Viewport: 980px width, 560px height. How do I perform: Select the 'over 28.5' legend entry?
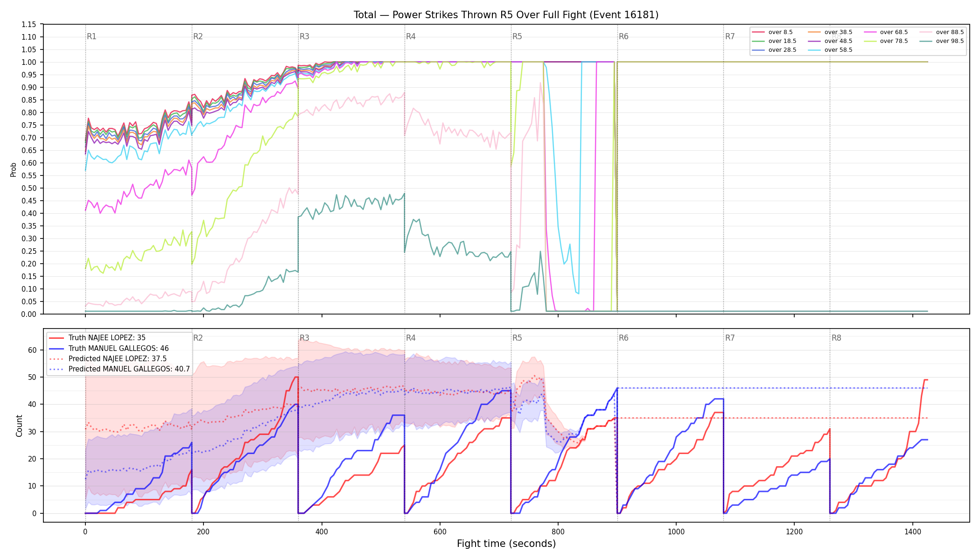(774, 50)
